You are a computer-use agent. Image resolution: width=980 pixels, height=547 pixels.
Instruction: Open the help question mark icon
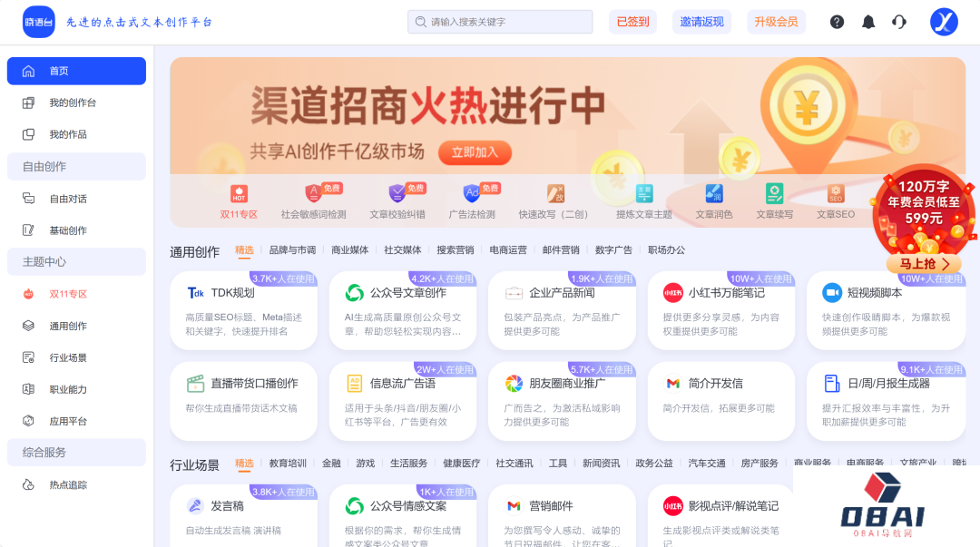(x=836, y=22)
